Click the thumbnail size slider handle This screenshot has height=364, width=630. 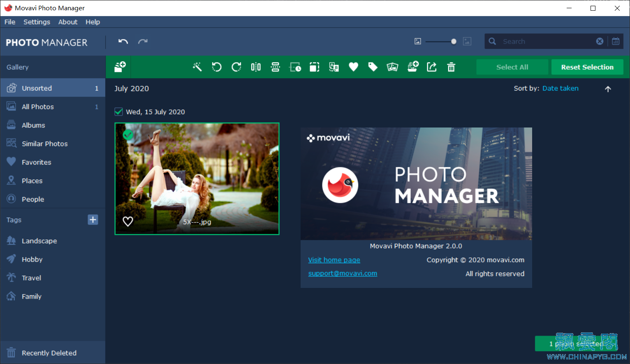(x=454, y=41)
